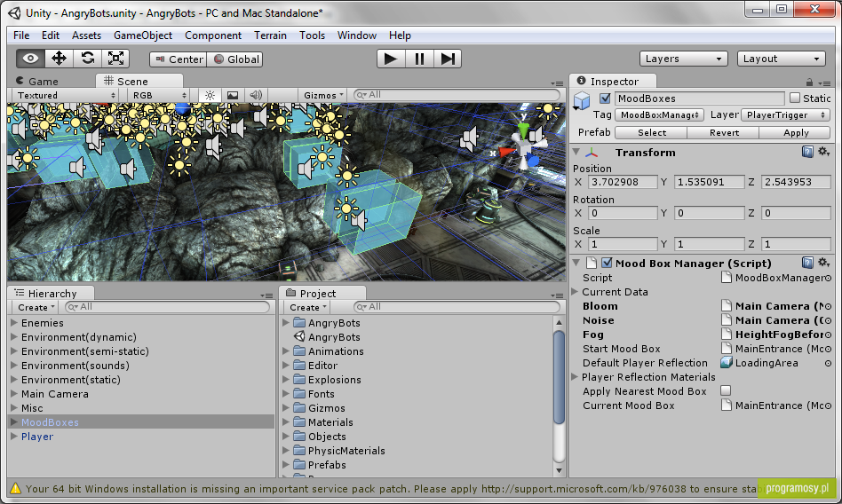Collapse the Transform component
The width and height of the screenshot is (842, 504).
[576, 153]
